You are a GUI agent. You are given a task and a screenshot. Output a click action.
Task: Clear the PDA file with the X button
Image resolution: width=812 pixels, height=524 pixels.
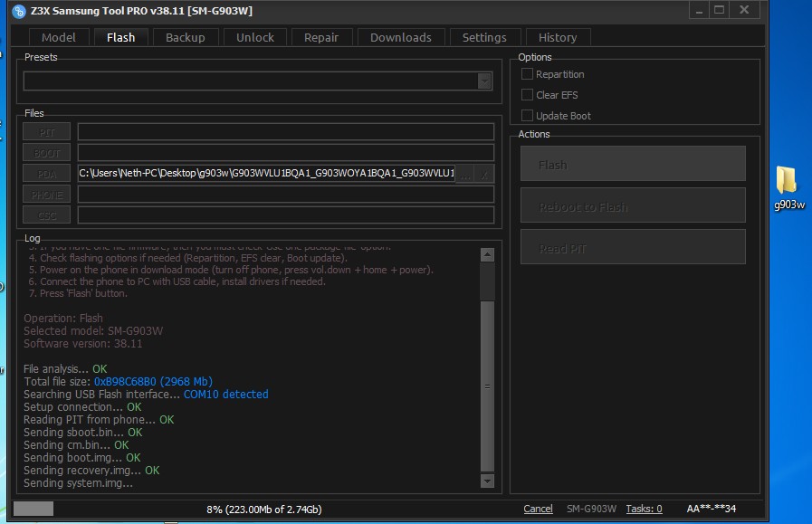(x=484, y=174)
